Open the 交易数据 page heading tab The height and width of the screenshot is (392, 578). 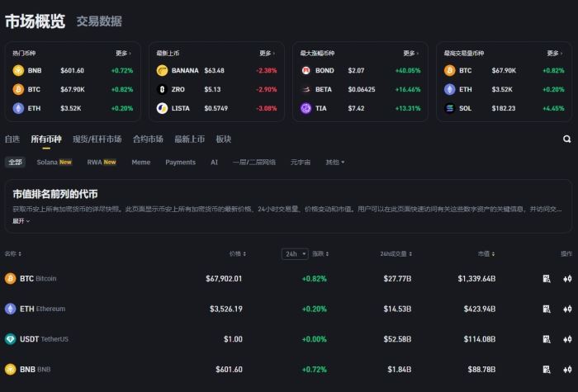click(x=98, y=21)
